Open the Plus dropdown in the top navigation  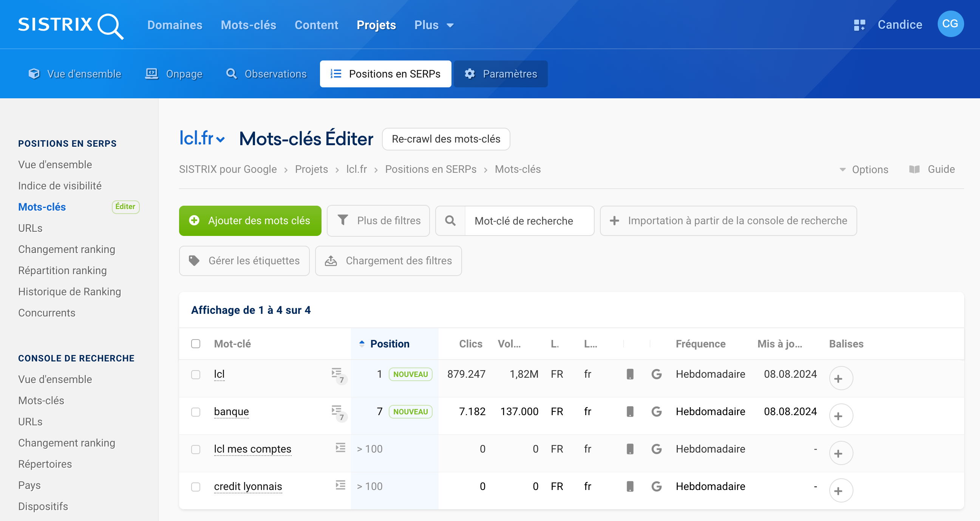(434, 25)
